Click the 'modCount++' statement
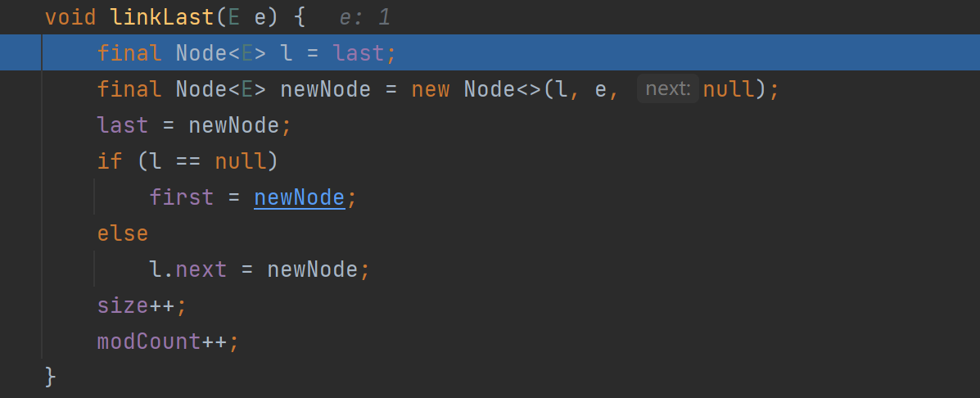 click(168, 341)
